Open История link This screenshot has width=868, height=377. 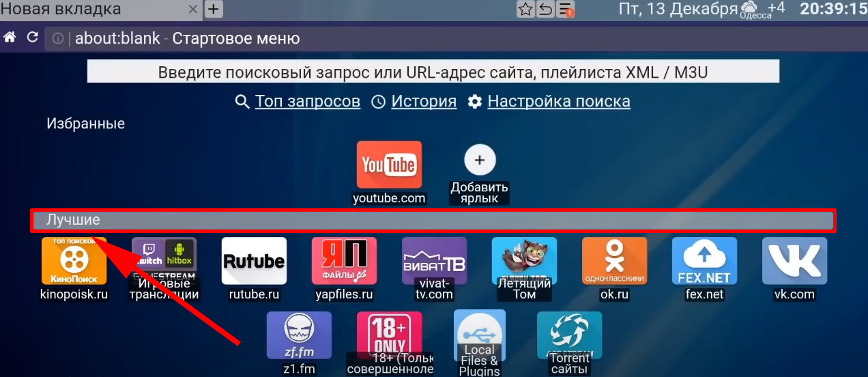click(424, 102)
